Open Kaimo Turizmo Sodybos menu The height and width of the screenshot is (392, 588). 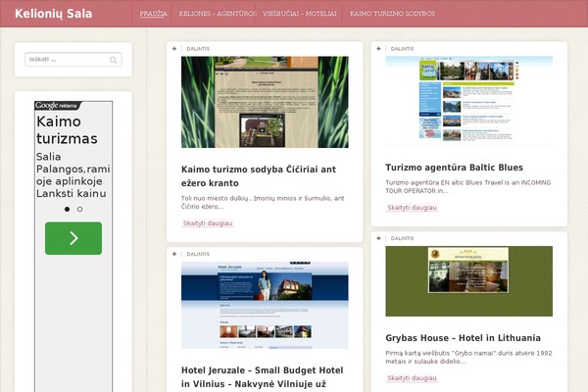click(392, 14)
